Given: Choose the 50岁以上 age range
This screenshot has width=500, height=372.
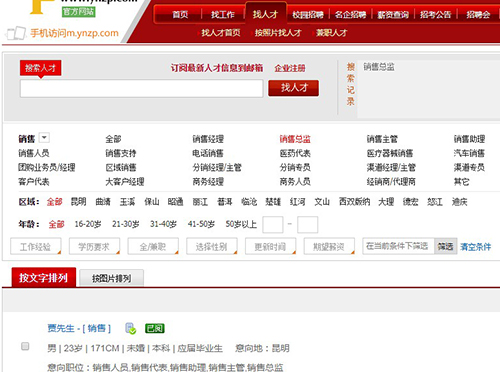Looking at the screenshot, I should 241,224.
